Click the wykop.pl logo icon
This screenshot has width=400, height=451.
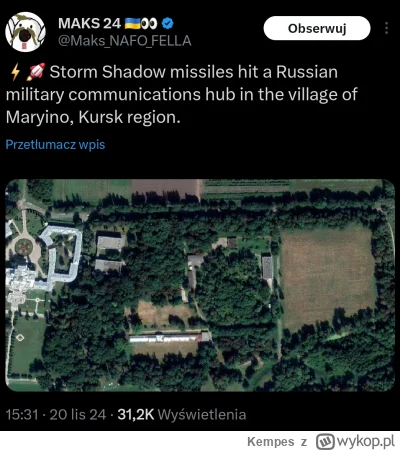(x=325, y=441)
